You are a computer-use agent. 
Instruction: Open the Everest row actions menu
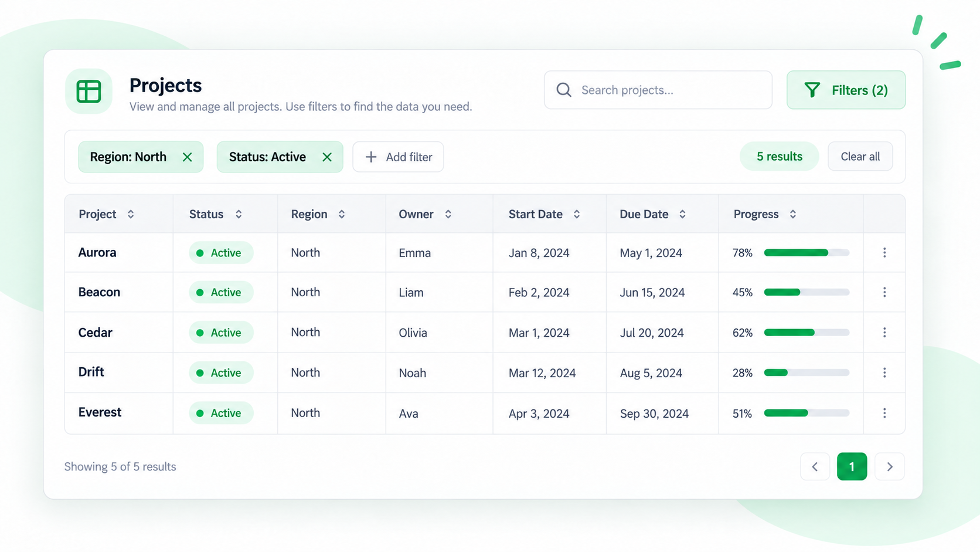tap(884, 413)
